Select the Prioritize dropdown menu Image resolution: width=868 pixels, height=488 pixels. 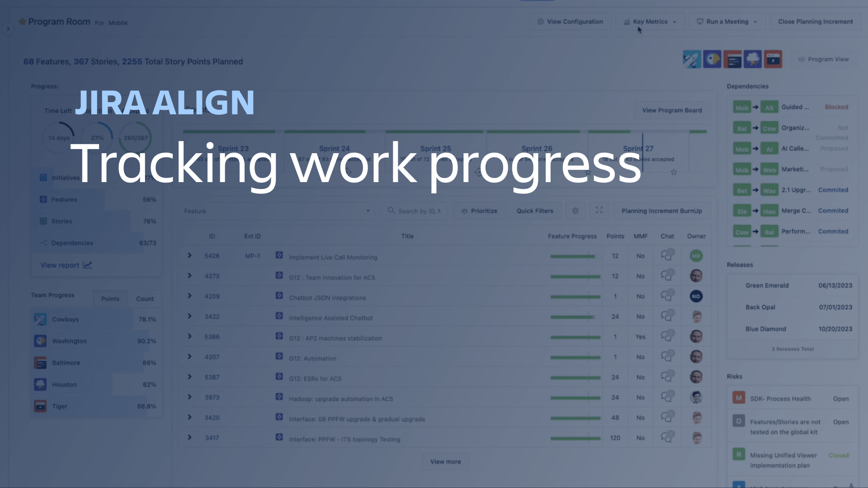point(479,210)
